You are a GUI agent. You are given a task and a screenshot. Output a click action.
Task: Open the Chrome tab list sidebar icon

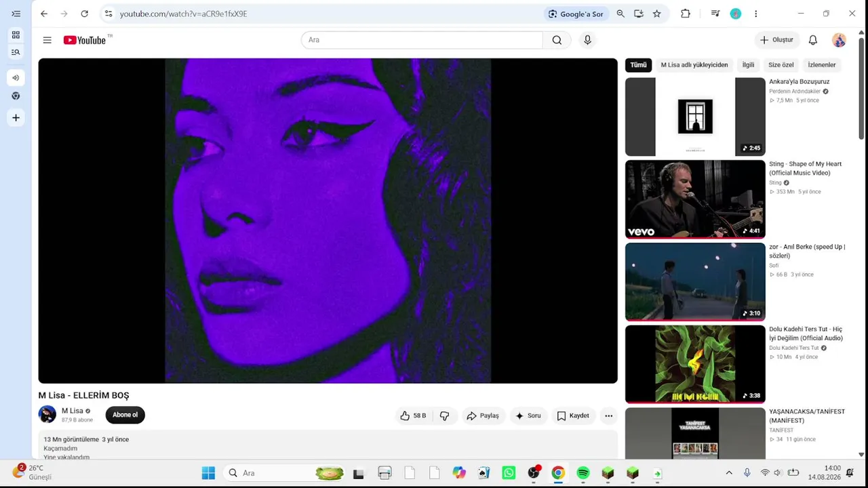click(x=16, y=14)
